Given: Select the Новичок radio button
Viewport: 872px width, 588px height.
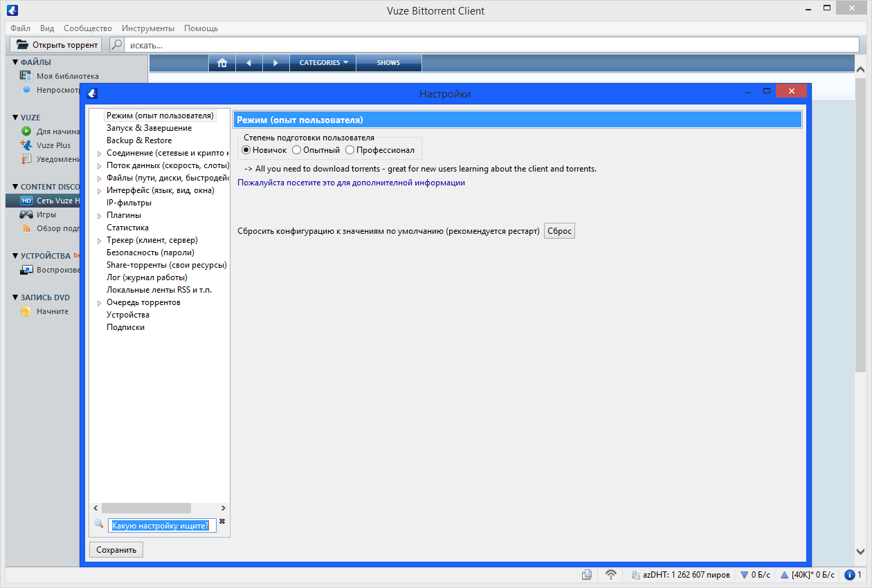Looking at the screenshot, I should (x=246, y=149).
